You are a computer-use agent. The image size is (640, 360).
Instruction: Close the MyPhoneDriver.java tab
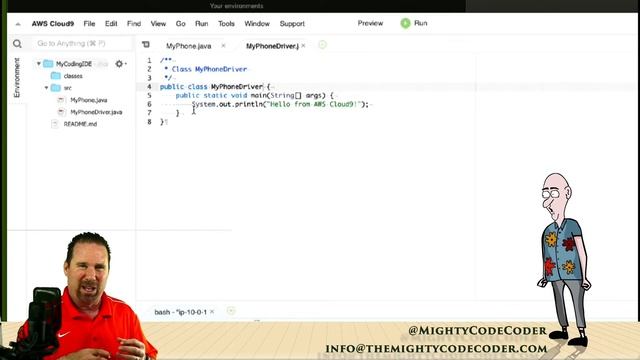303,46
